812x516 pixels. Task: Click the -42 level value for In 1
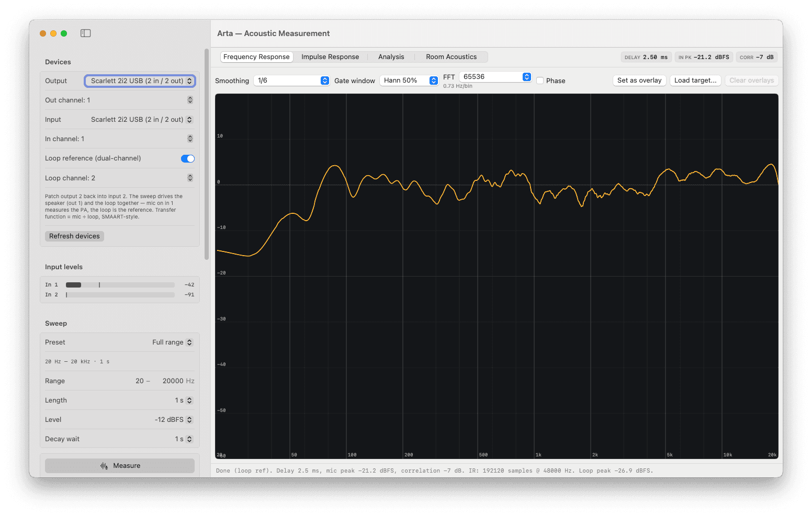tap(189, 285)
